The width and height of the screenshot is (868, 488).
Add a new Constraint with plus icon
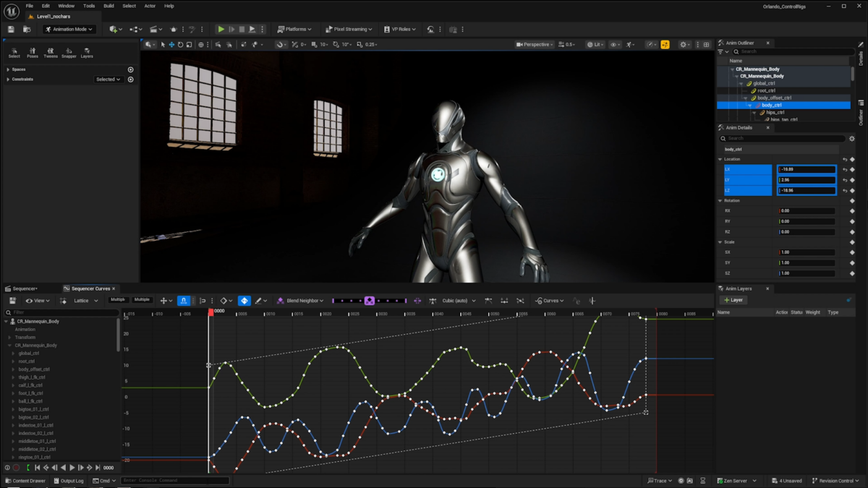(x=131, y=79)
